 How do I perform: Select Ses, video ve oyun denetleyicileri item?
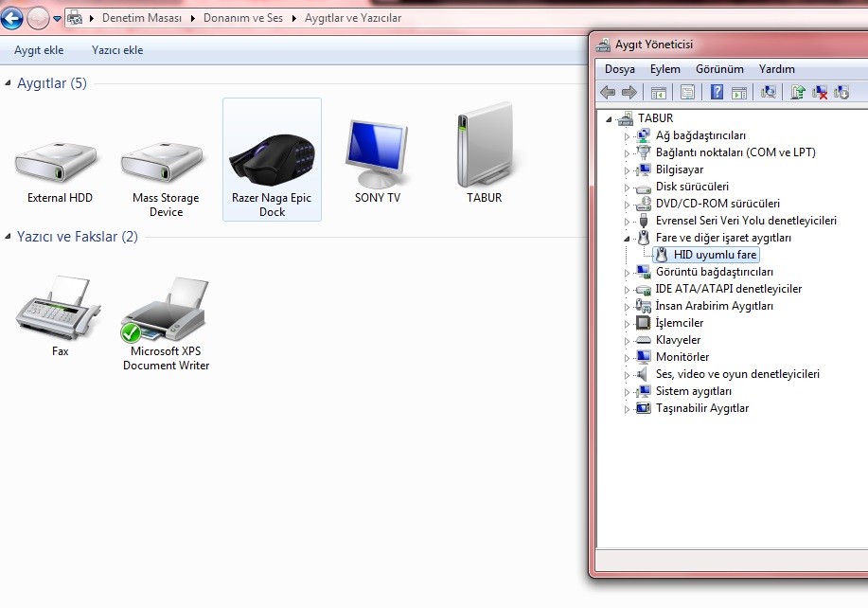737,374
